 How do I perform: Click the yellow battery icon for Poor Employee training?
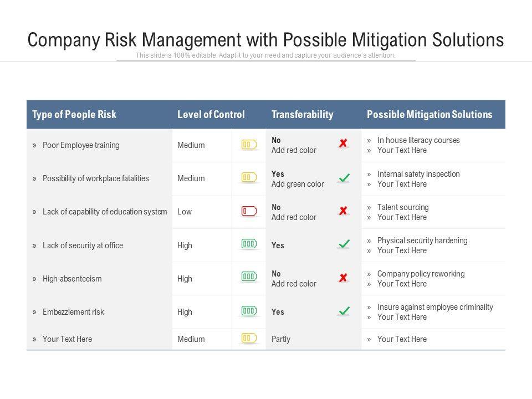(249, 145)
